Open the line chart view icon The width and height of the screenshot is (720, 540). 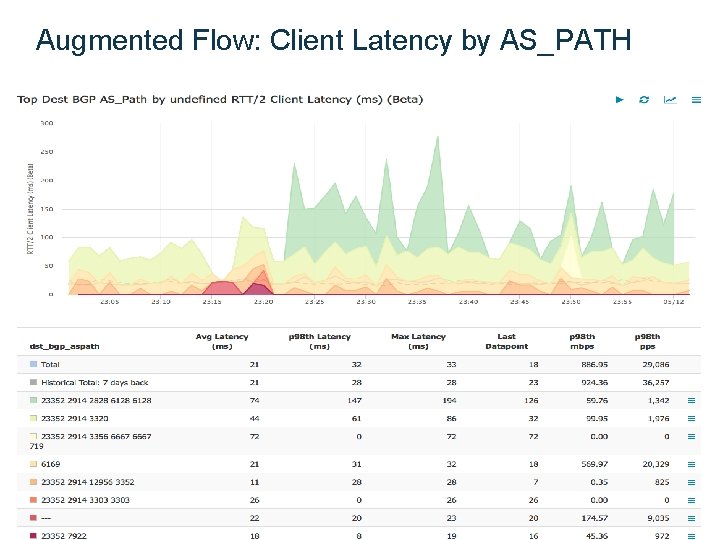click(x=670, y=100)
